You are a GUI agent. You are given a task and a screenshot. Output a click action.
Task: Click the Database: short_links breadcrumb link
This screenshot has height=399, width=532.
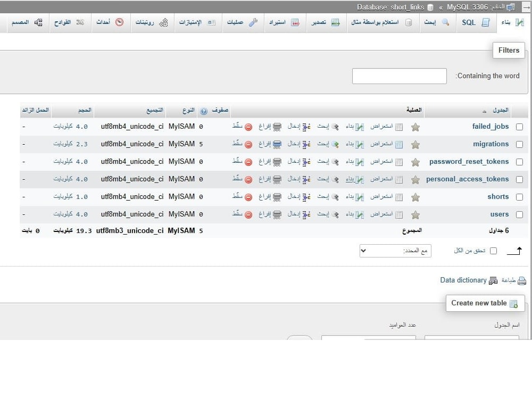click(x=390, y=7)
